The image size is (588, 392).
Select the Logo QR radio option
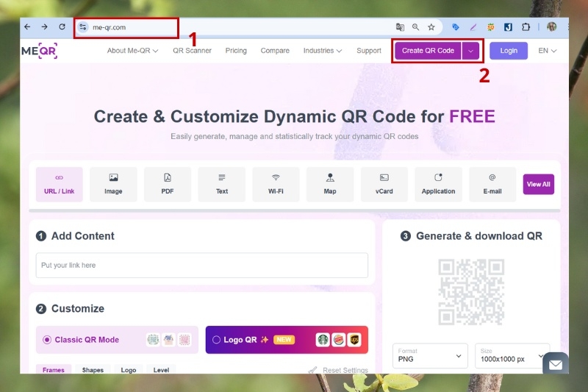point(216,340)
